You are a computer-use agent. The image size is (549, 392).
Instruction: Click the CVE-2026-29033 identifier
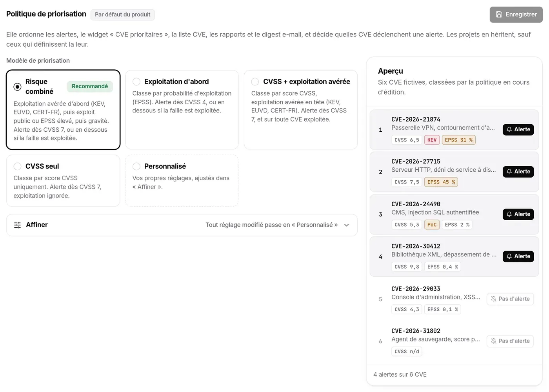point(416,289)
